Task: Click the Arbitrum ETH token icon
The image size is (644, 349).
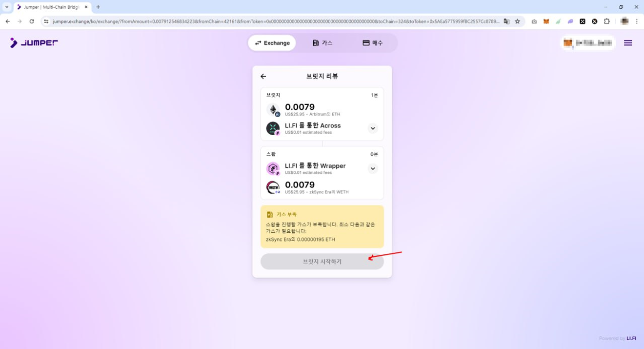Action: click(273, 110)
